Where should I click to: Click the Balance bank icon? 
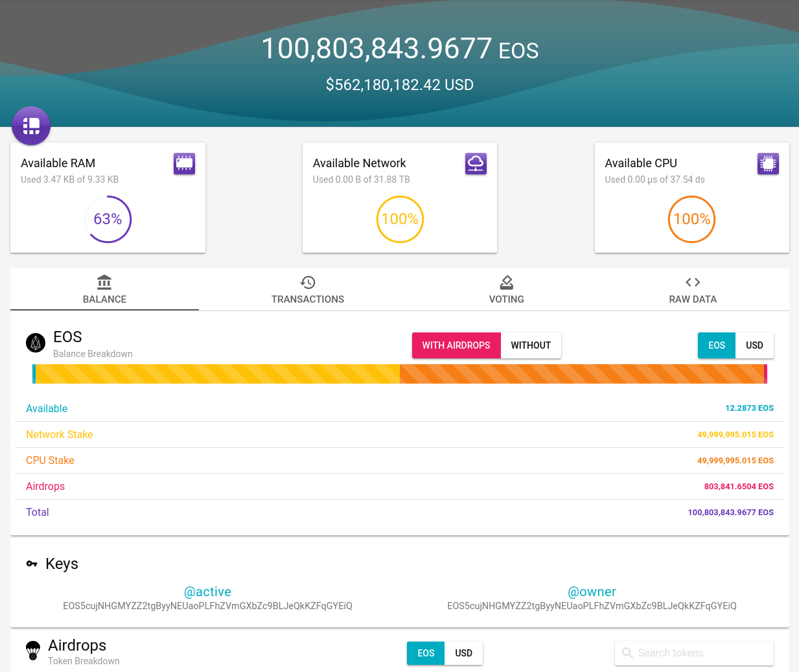[104, 283]
